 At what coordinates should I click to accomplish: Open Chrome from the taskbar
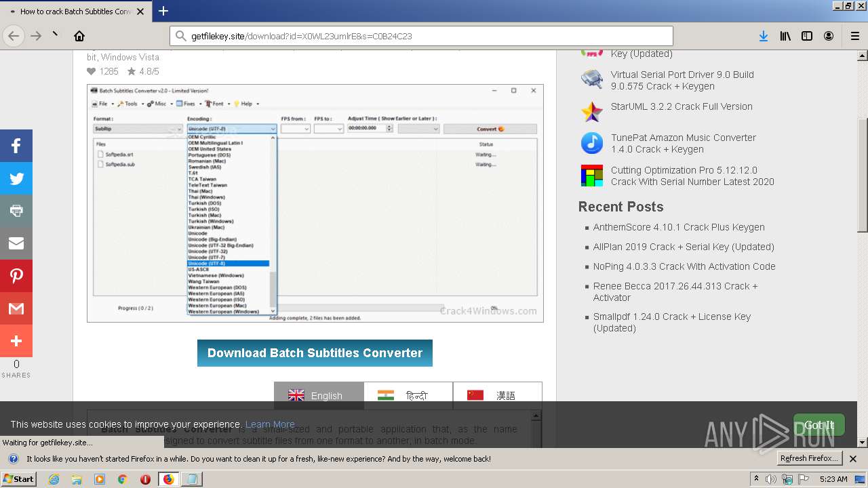pos(122,479)
